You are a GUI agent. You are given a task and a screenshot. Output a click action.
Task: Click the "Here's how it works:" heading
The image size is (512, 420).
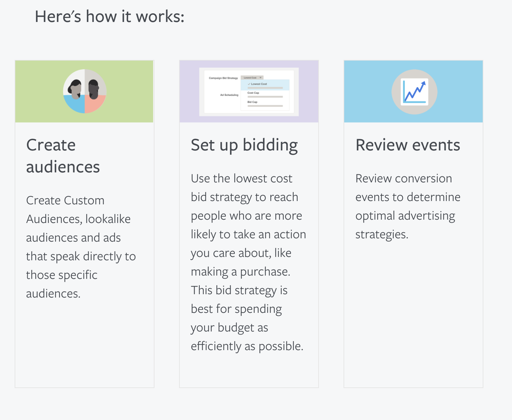click(x=110, y=16)
